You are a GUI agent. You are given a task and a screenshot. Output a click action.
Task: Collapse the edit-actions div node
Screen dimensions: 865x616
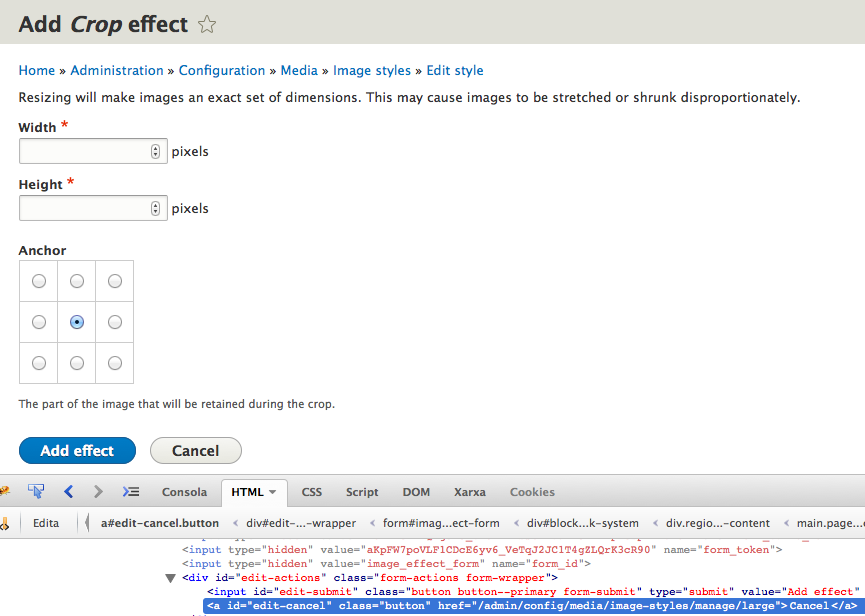(170, 578)
